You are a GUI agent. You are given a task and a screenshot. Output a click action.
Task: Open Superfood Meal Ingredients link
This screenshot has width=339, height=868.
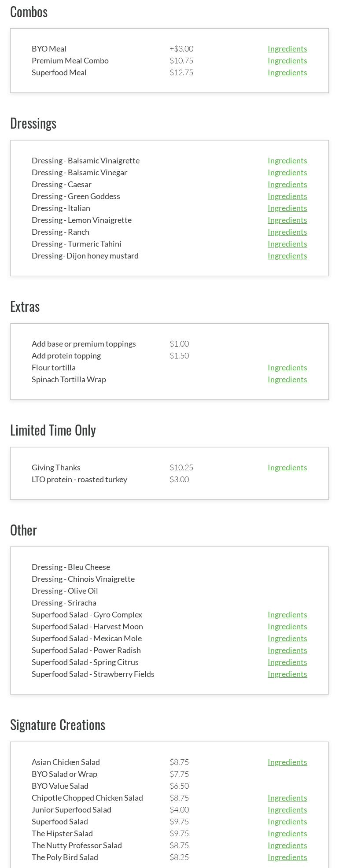287,73
